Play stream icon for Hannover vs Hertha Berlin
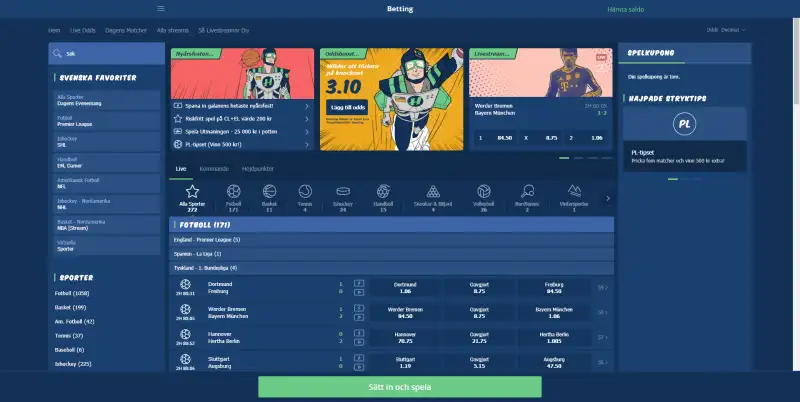The width and height of the screenshot is (800, 402). tap(359, 342)
